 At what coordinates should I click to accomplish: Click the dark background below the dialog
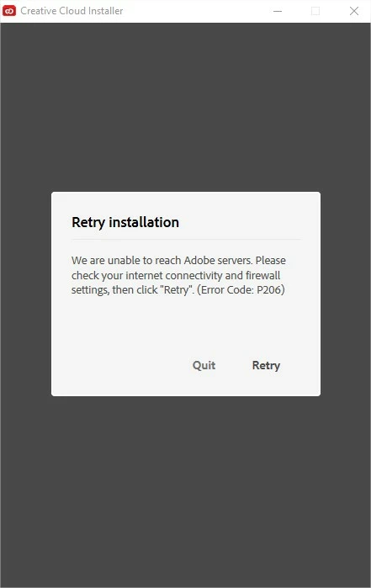[x=185, y=491]
